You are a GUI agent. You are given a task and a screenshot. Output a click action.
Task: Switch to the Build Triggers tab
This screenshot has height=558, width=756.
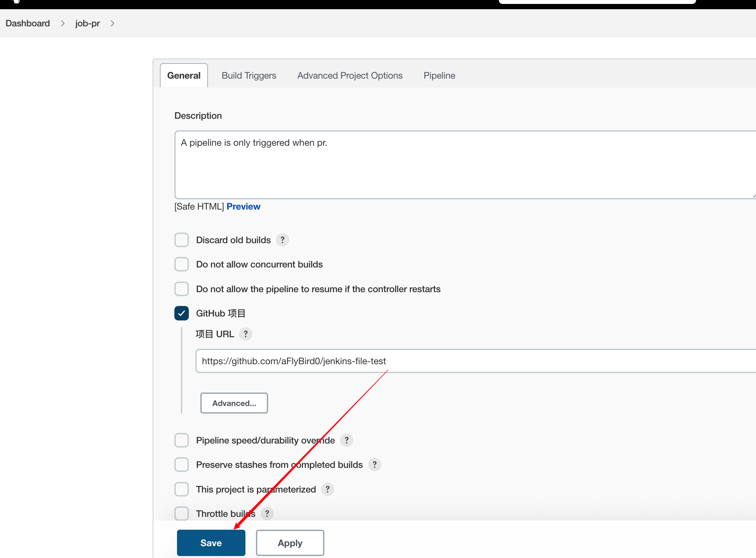pos(249,75)
